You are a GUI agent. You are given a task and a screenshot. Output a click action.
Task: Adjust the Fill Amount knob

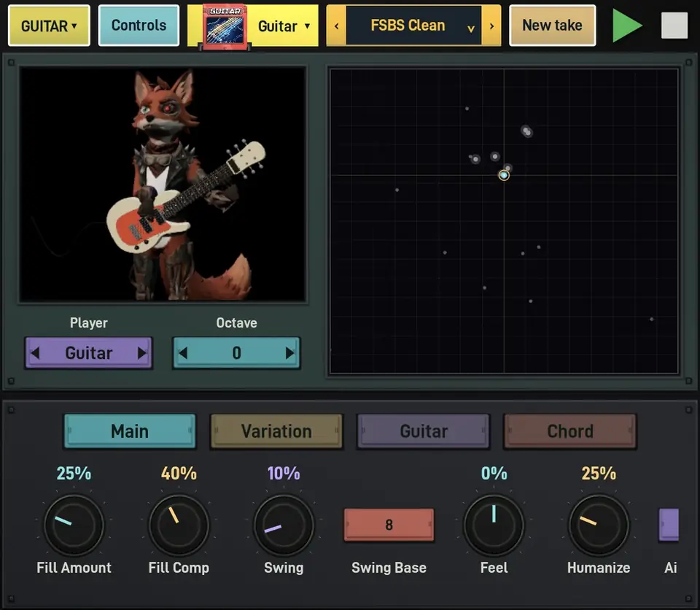pos(74,525)
